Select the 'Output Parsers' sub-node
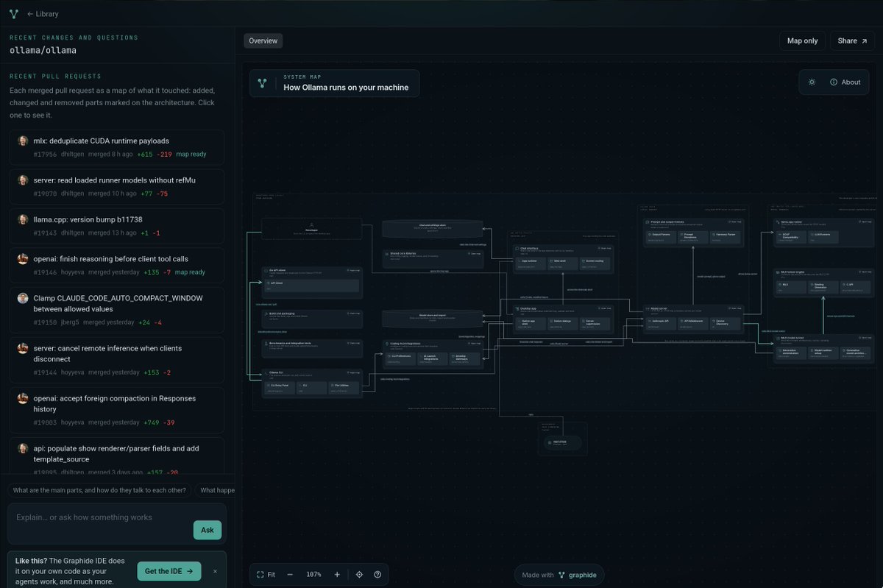The height and width of the screenshot is (588, 883). pos(661,237)
